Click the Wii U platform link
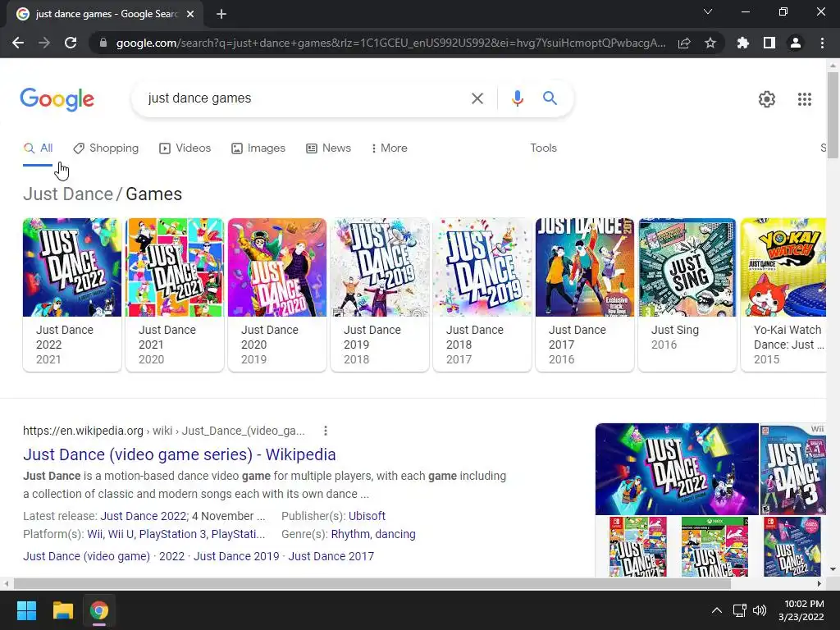 point(120,534)
